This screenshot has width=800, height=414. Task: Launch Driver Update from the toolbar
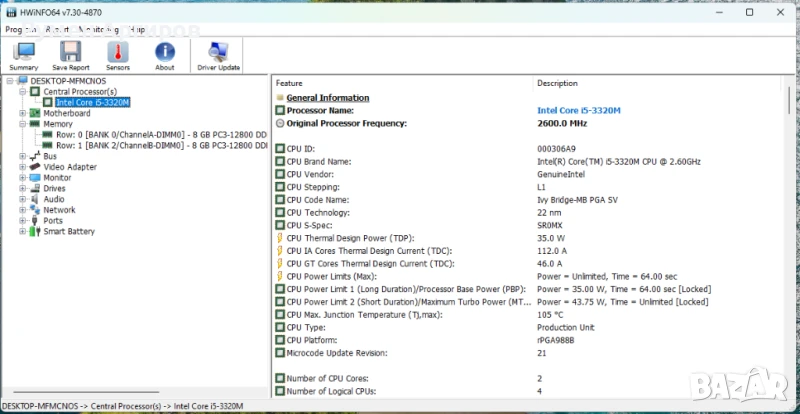coord(218,55)
